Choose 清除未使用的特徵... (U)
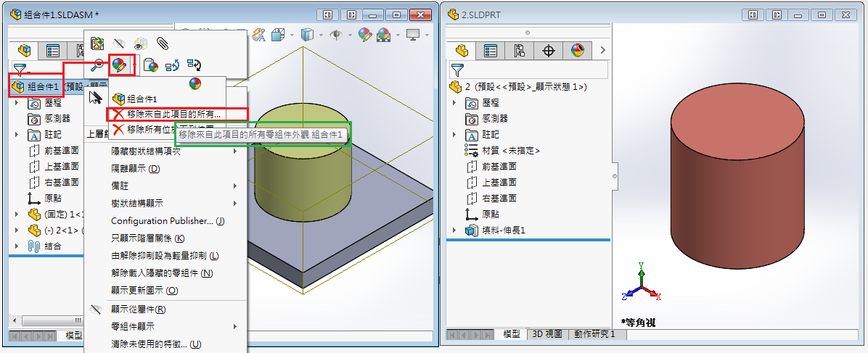868x353 pixels. click(x=165, y=344)
